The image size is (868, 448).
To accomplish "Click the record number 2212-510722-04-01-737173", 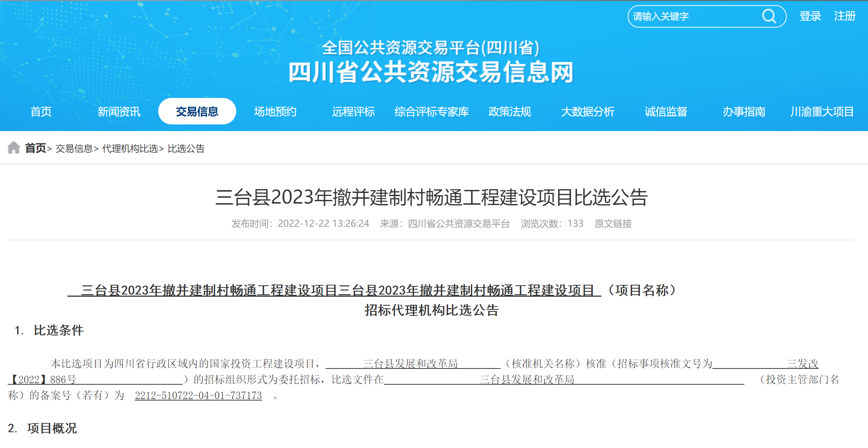I will click(x=198, y=396).
